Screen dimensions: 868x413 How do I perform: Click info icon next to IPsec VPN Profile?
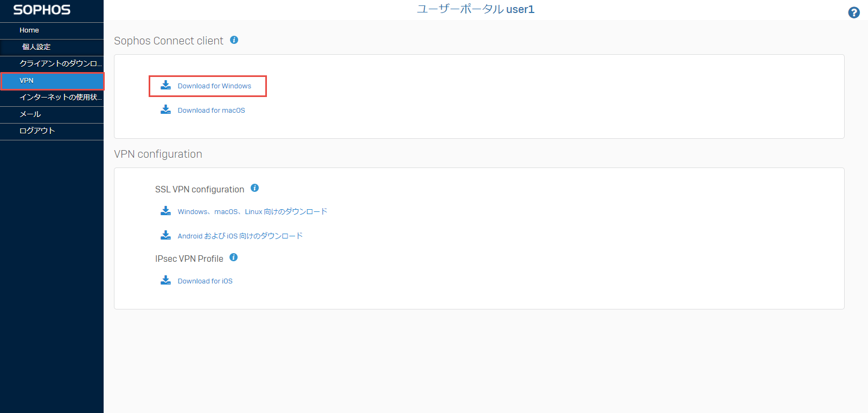click(233, 257)
